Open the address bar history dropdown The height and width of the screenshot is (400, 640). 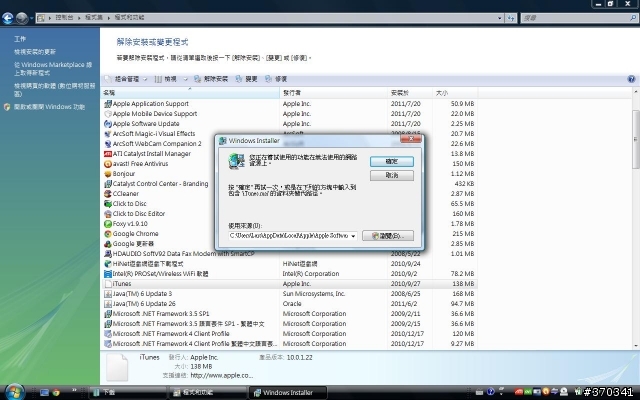click(500, 18)
